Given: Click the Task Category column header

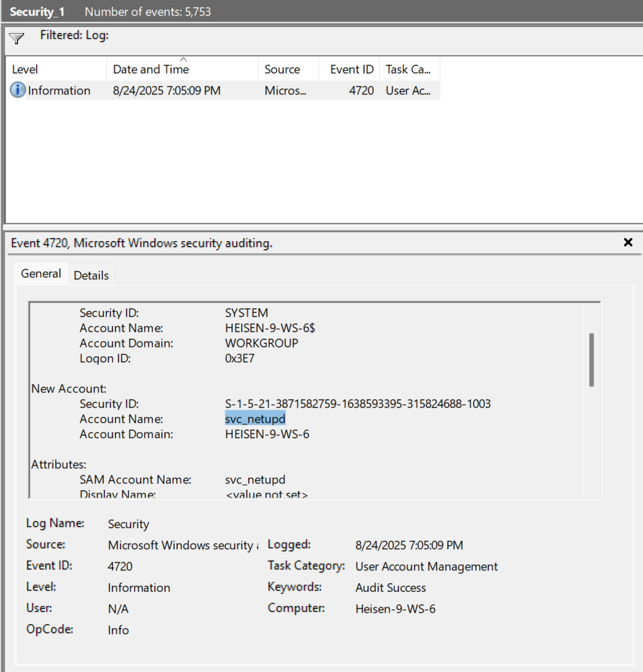Looking at the screenshot, I should coord(408,69).
